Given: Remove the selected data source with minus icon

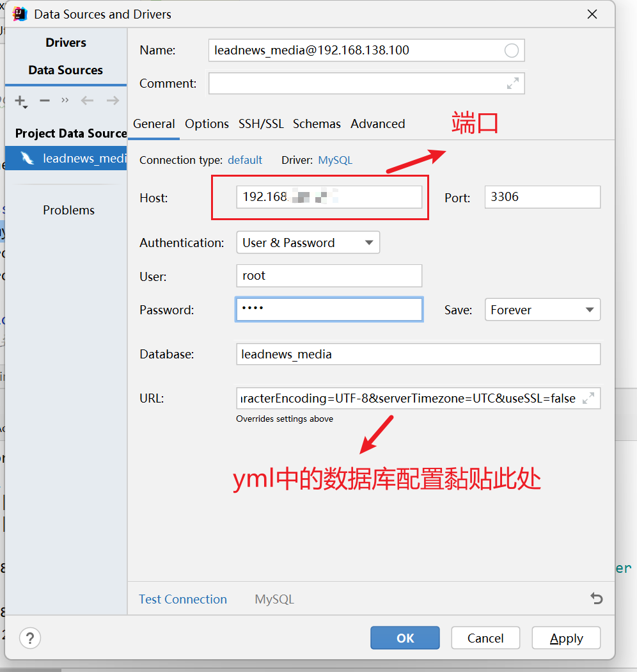Looking at the screenshot, I should coord(45,100).
